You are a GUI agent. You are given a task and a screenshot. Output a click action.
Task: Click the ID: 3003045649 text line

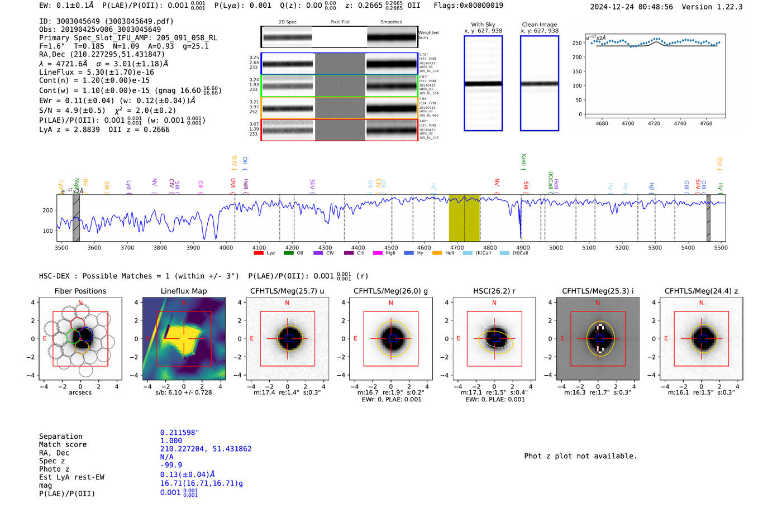(x=106, y=21)
